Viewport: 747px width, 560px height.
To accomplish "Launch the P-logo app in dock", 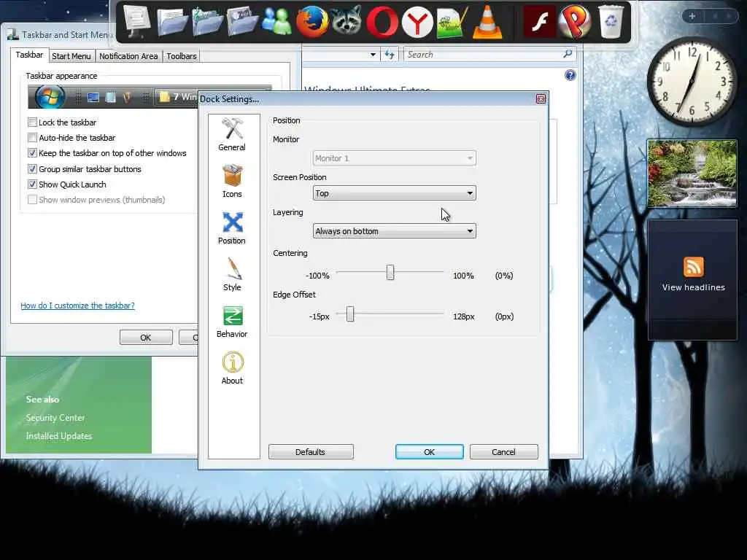I will click(x=575, y=21).
